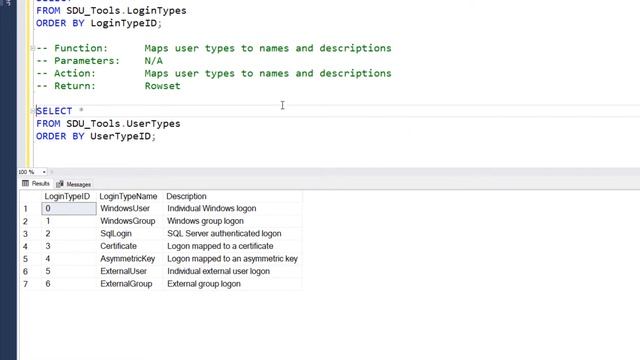Collapse the Function comment outline block
Screen dimensions: 640x360
[33, 48]
